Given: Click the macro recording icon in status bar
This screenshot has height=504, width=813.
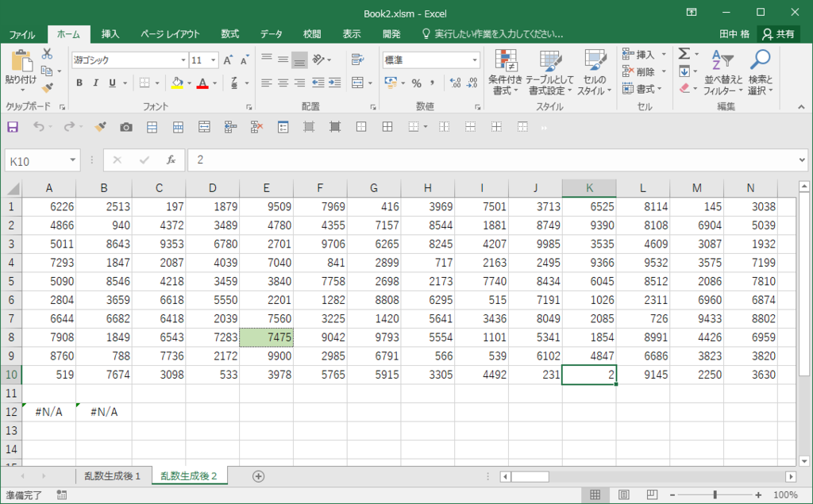Looking at the screenshot, I should click(x=62, y=494).
